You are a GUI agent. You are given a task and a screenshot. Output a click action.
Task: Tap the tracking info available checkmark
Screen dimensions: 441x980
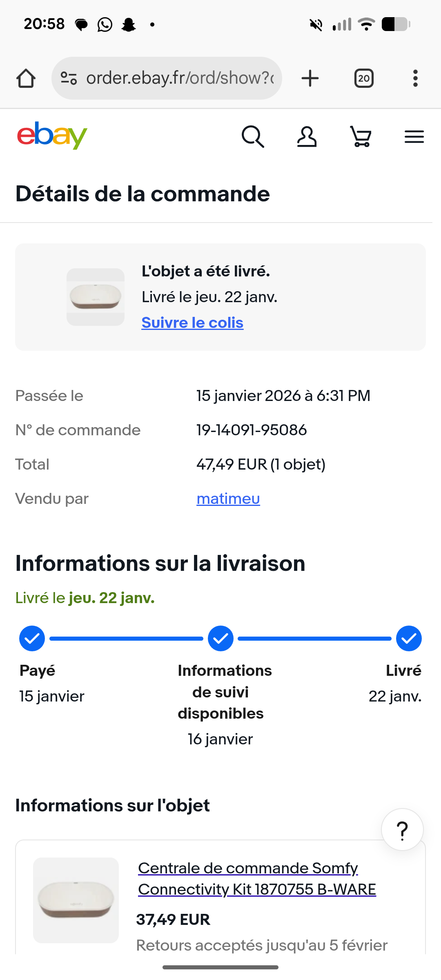220,639
